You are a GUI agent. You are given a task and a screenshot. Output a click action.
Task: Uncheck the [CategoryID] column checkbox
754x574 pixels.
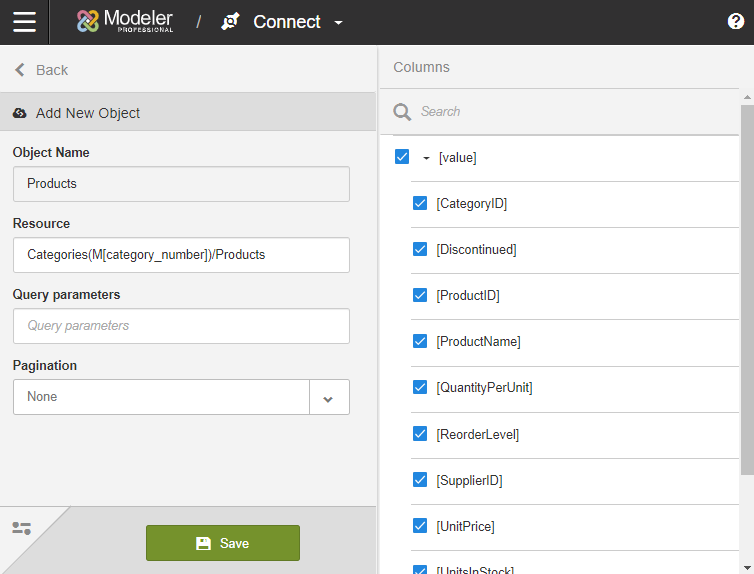point(420,203)
